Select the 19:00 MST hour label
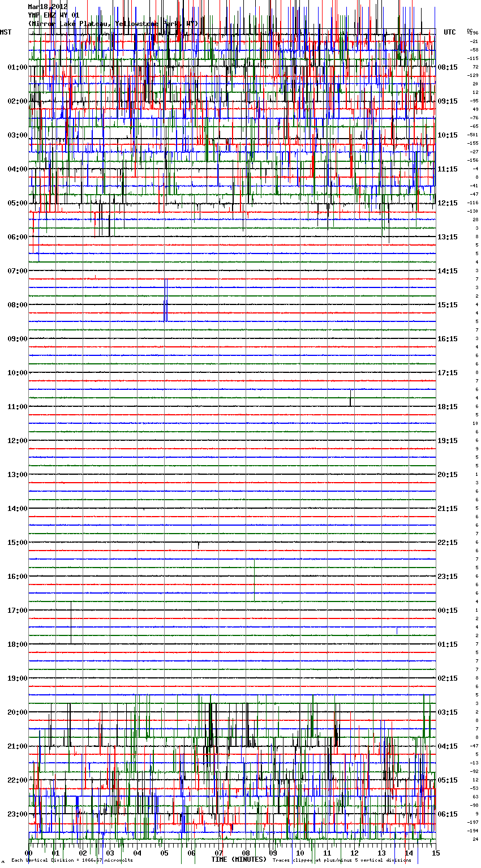Screen dimensions: 481x868 [18, 678]
